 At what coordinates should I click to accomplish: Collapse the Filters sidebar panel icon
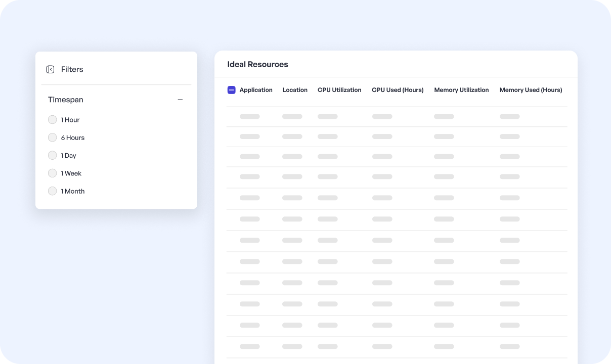point(50,69)
